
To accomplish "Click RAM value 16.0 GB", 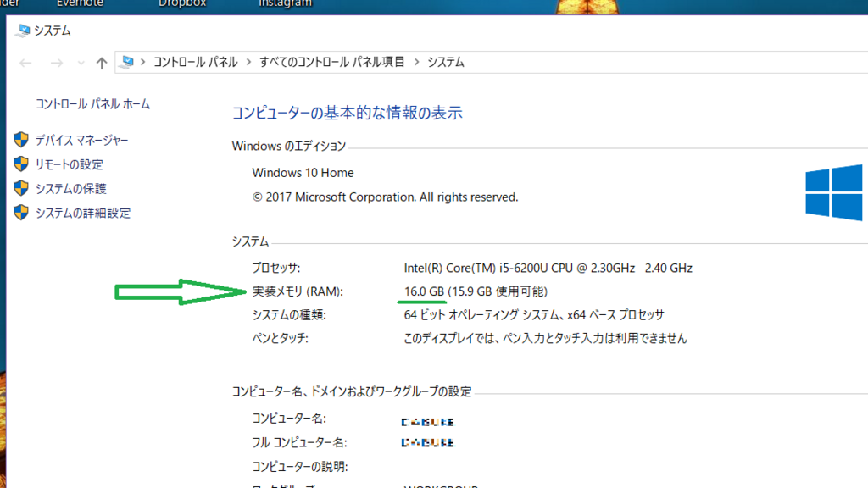I will point(424,291).
